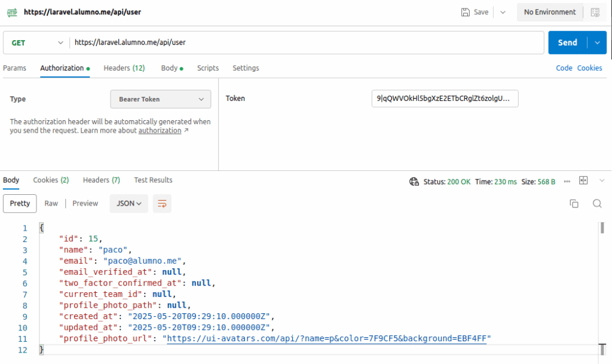The height and width of the screenshot is (364, 612).
Task: Copy the response body with copy icon
Action: click(x=574, y=203)
